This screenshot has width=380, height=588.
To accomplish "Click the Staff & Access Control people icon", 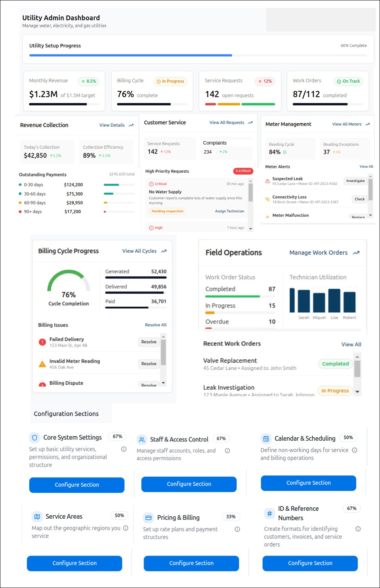I will pyautogui.click(x=142, y=440).
